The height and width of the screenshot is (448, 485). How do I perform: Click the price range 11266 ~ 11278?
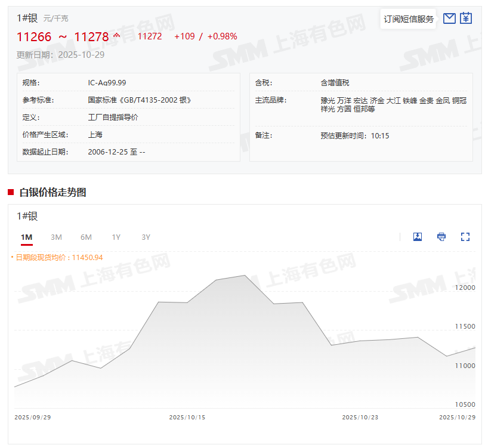pyautogui.click(x=63, y=37)
